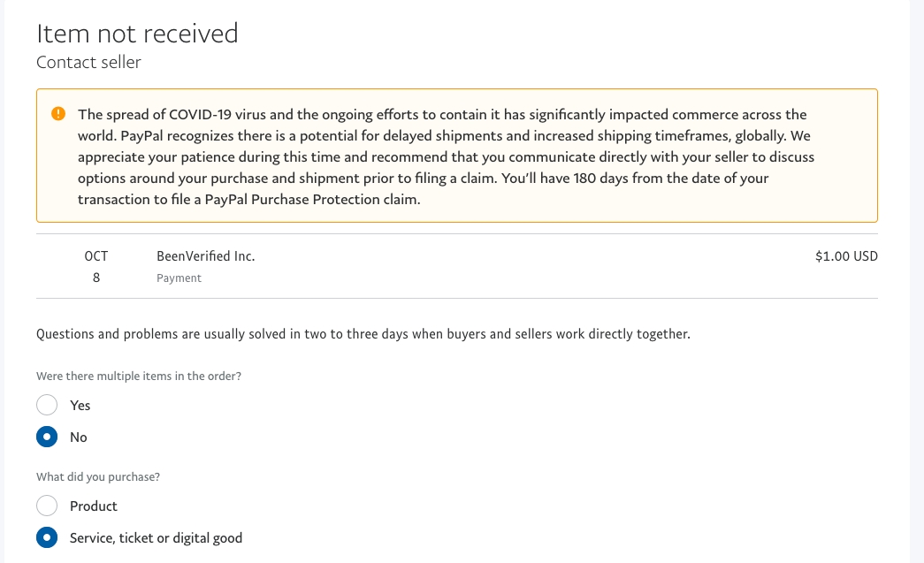
Task: Click the COVID-19 notice banner
Action: pyautogui.click(x=456, y=156)
